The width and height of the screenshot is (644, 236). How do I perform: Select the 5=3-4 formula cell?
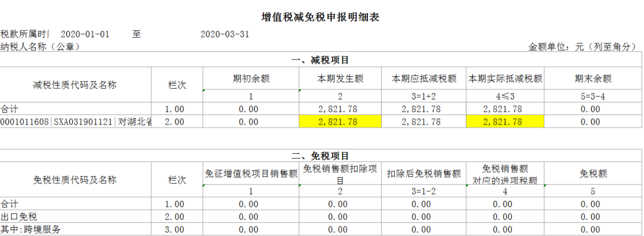pyautogui.click(x=593, y=97)
